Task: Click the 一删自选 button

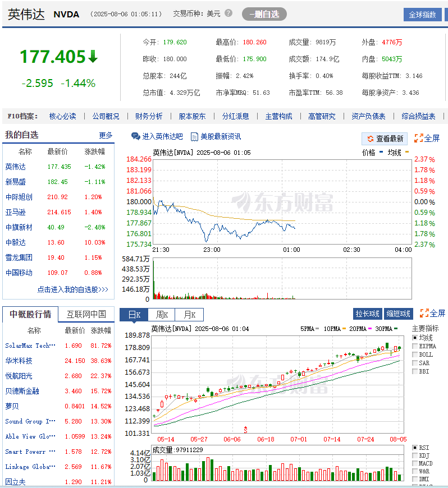Action: pyautogui.click(x=264, y=15)
